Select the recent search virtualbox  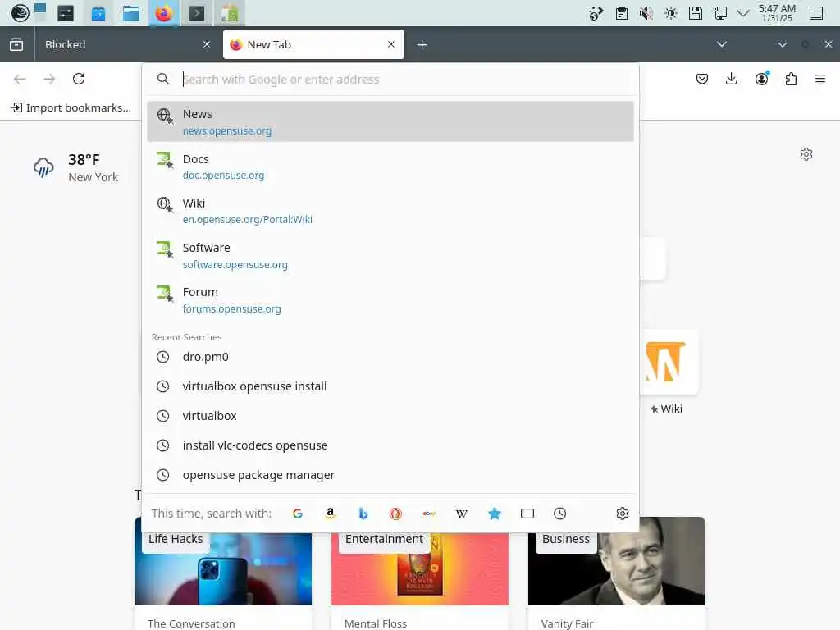tap(390, 416)
